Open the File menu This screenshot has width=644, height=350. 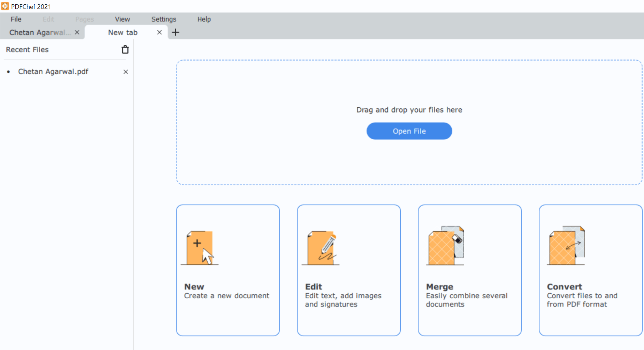(16, 19)
